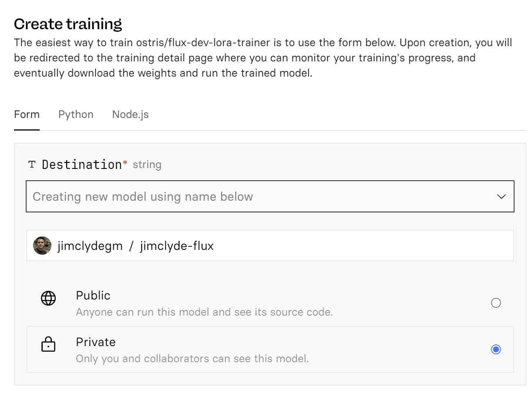Click the 'Create training' heading
Screen dimensions: 532x394
tap(68, 24)
